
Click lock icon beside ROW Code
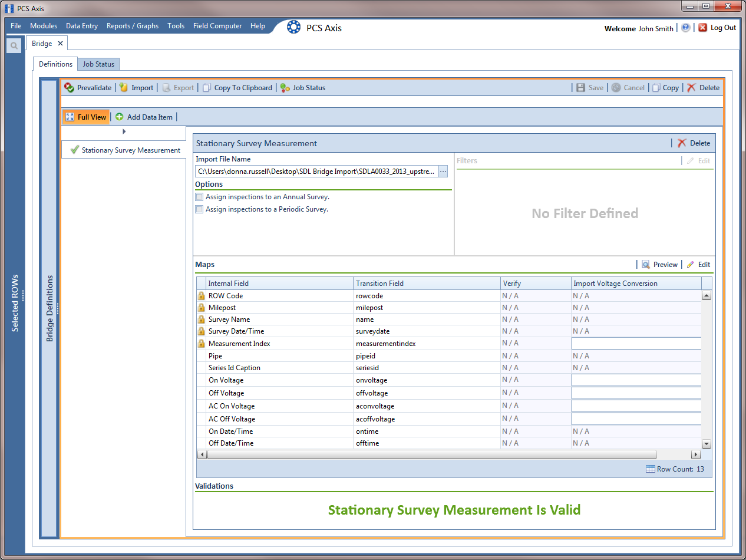tap(201, 296)
